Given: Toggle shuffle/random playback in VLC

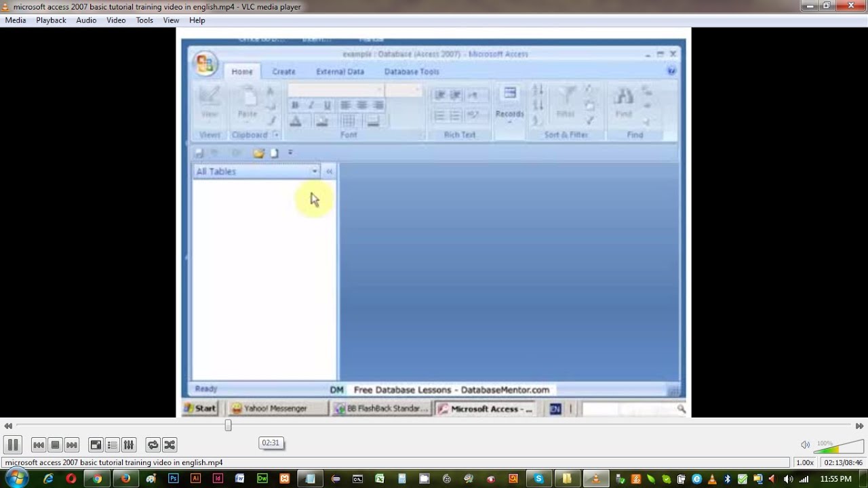Looking at the screenshot, I should pos(170,445).
